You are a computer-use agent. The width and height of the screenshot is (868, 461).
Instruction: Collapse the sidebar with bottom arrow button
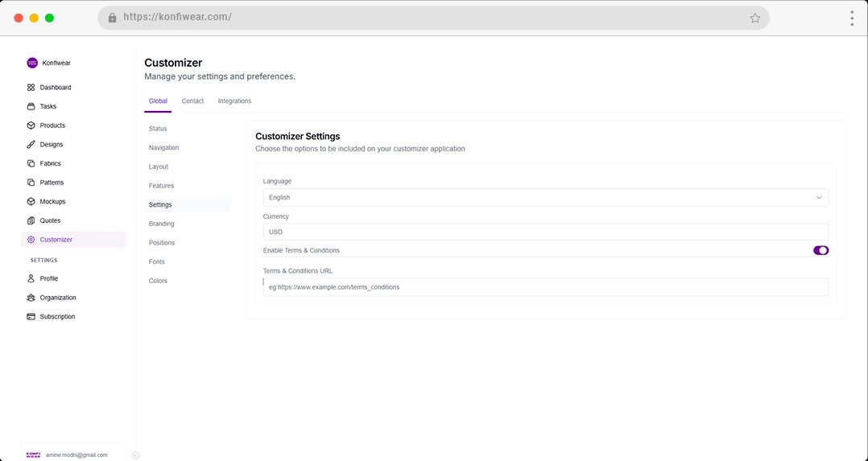[135, 455]
